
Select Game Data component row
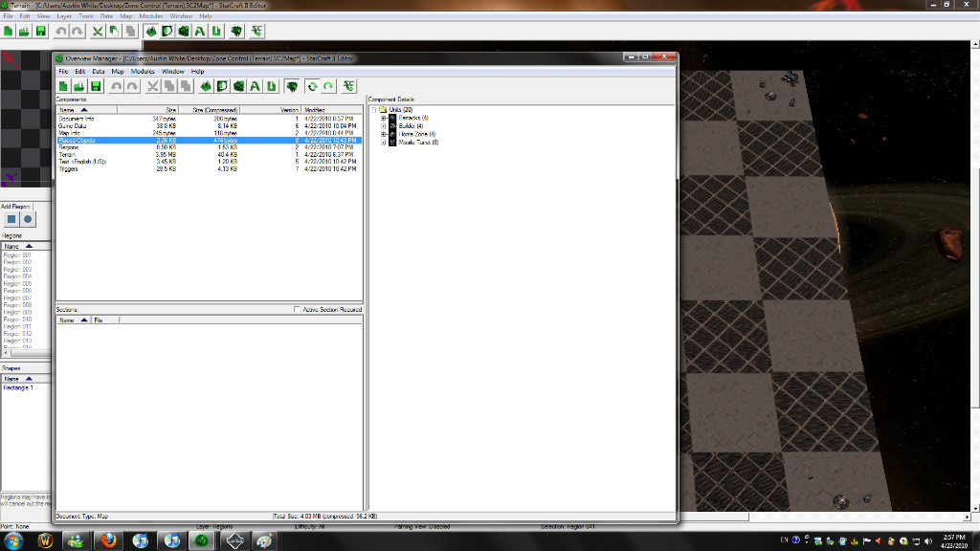[x=209, y=125]
